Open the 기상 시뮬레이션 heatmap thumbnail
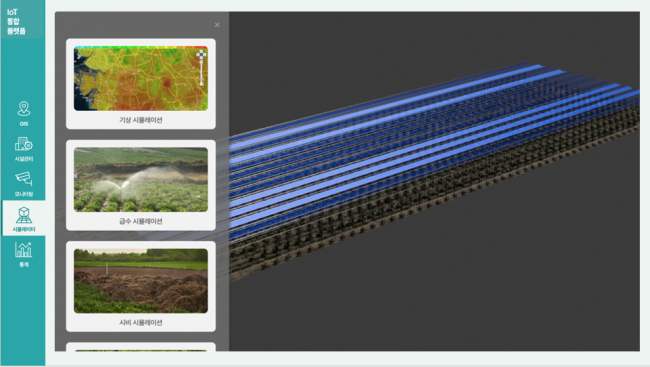 click(141, 78)
